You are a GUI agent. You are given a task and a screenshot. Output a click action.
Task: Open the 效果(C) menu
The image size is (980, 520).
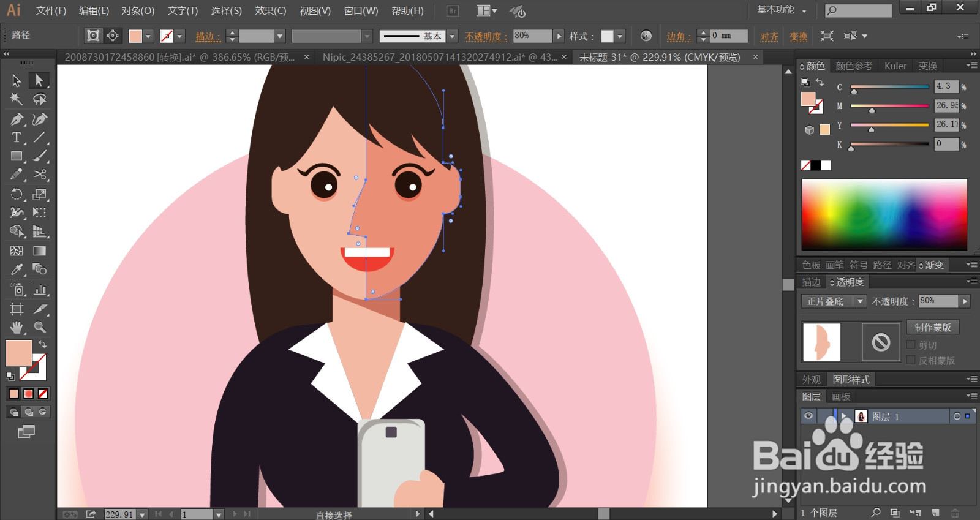tap(271, 11)
